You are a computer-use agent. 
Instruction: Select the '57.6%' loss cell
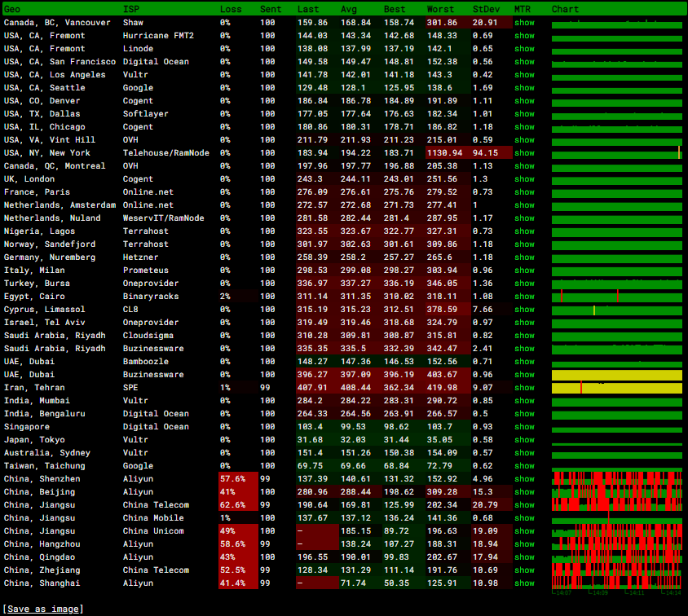[238, 479]
